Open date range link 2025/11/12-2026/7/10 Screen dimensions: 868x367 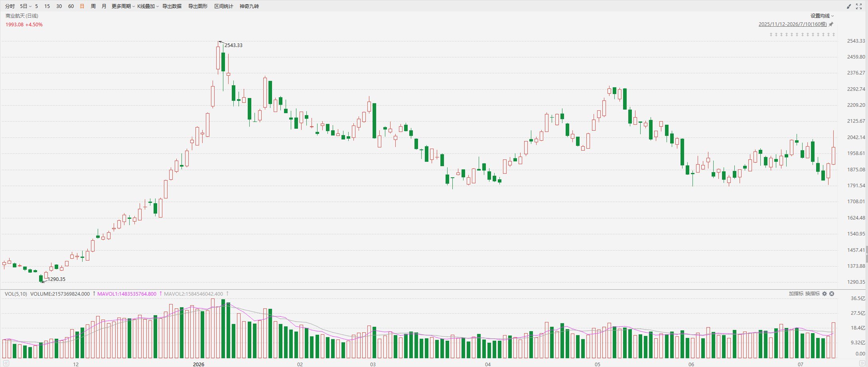793,24
